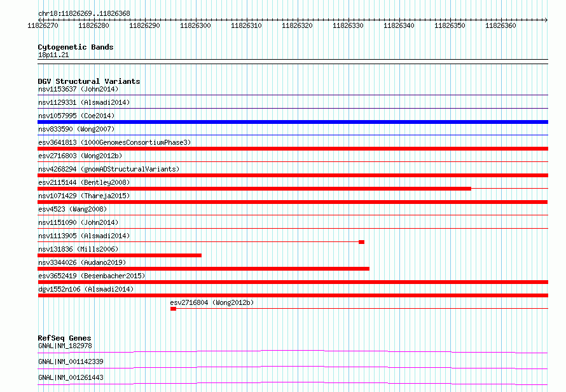The width and height of the screenshot is (566, 392).
Task: Click the chr18:11826269..11826368 region label
Action: [84, 13]
